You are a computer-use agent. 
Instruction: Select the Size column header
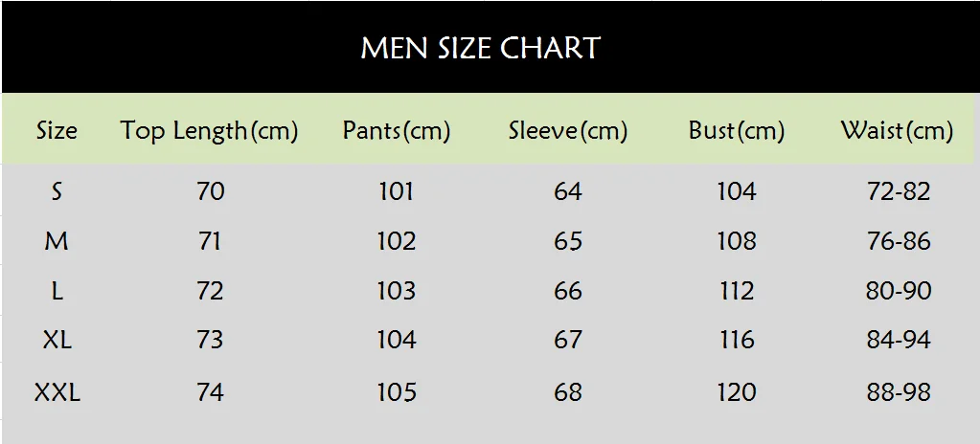(x=57, y=130)
